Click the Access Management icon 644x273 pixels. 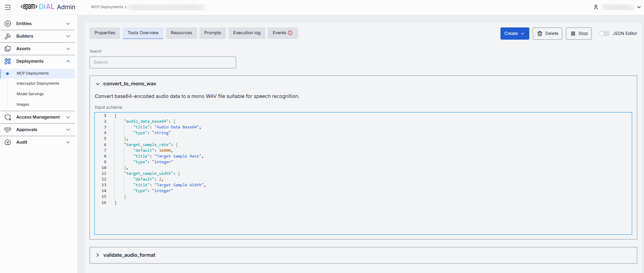tap(8, 117)
